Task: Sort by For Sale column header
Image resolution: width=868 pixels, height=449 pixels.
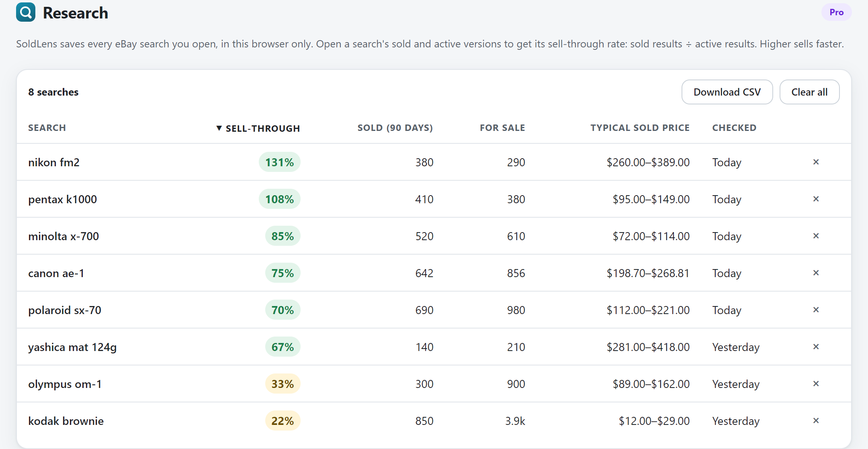Action: pyautogui.click(x=502, y=128)
